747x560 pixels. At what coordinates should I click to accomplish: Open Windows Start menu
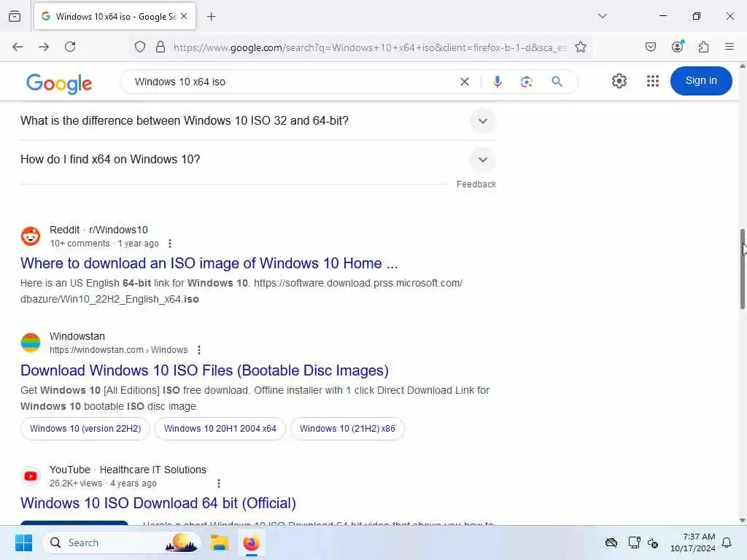pyautogui.click(x=23, y=542)
